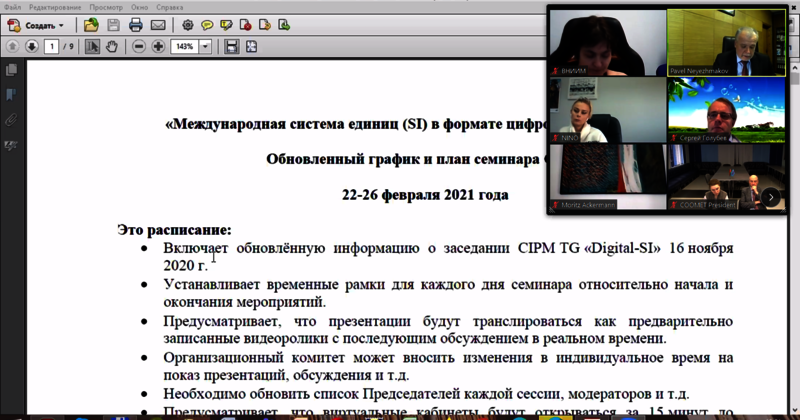Add a sticky note comment
Image resolution: width=800 pixels, height=420 pixels.
[x=208, y=25]
